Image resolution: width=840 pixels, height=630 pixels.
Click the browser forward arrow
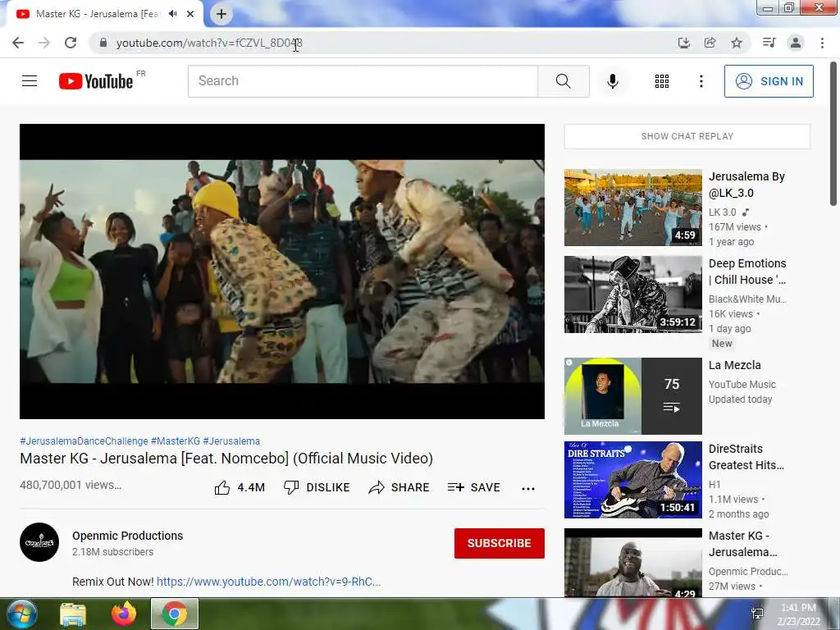tap(44, 43)
